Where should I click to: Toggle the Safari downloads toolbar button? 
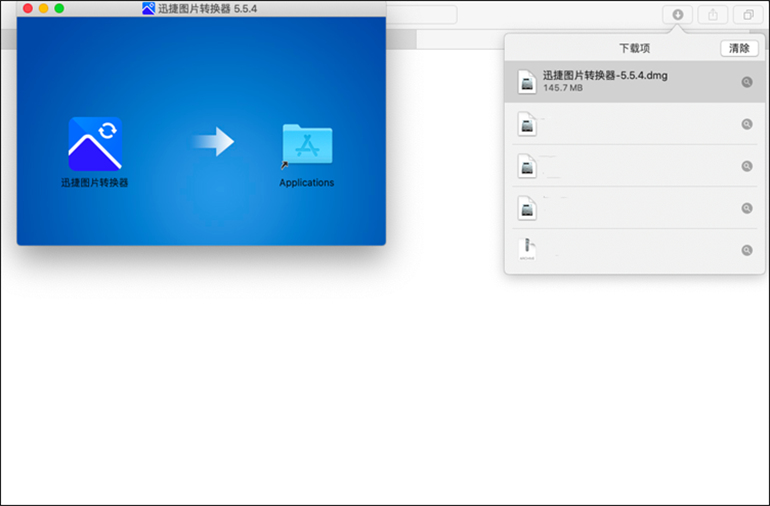tap(677, 15)
